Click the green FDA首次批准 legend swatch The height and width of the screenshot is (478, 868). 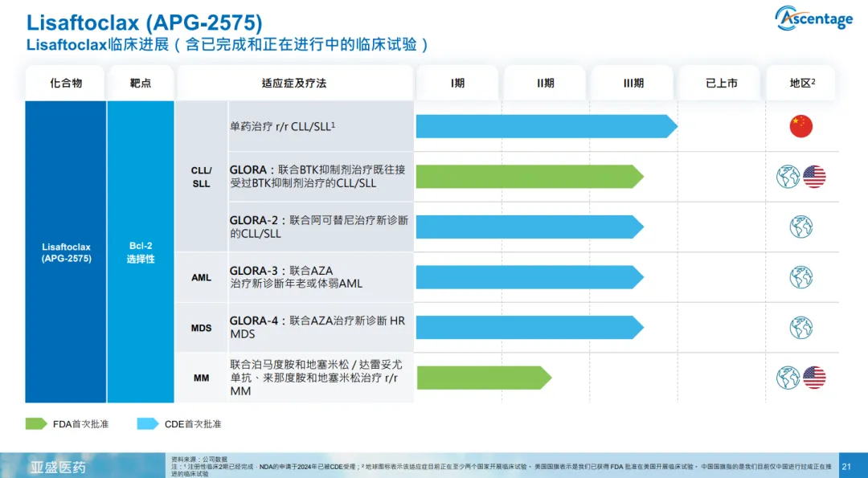click(36, 424)
